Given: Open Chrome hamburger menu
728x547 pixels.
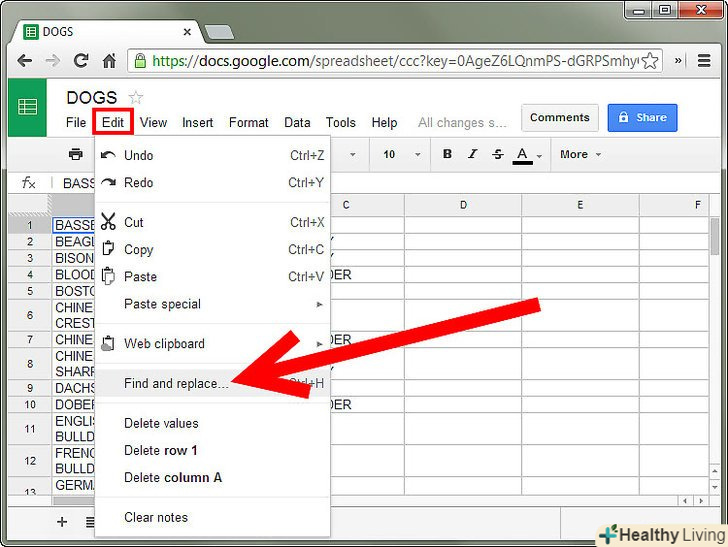Looking at the screenshot, I should pos(704,60).
